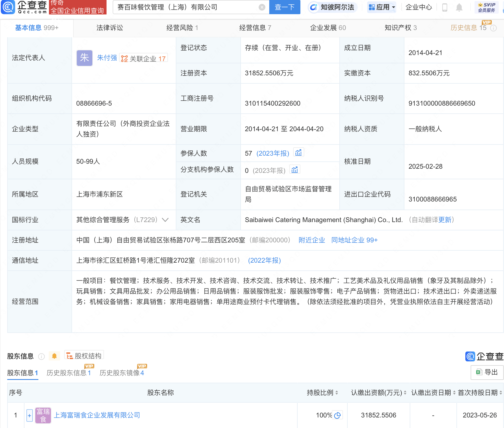
Task: Open 企业中心
Action: pyautogui.click(x=419, y=7)
